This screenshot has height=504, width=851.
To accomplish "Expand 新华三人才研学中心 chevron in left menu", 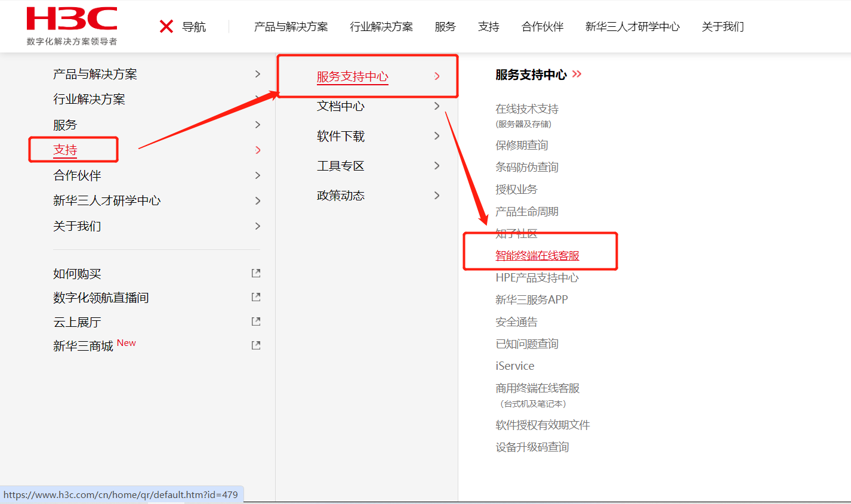I will click(x=258, y=200).
